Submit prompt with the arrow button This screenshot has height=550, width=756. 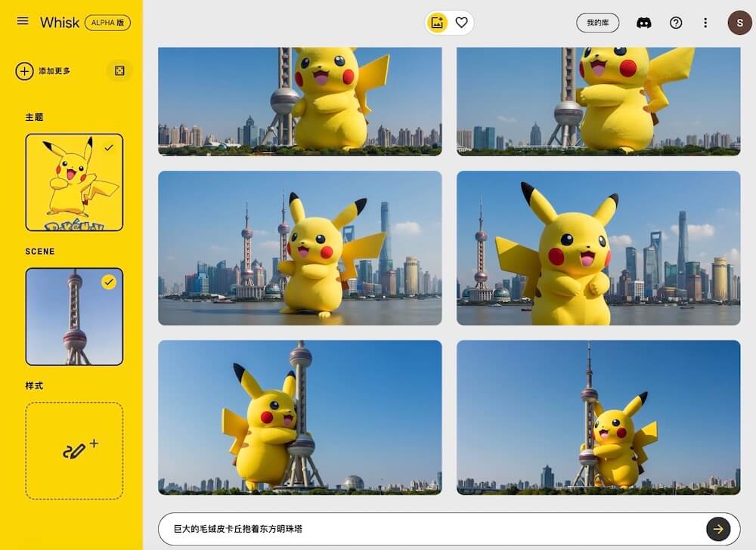[718, 529]
